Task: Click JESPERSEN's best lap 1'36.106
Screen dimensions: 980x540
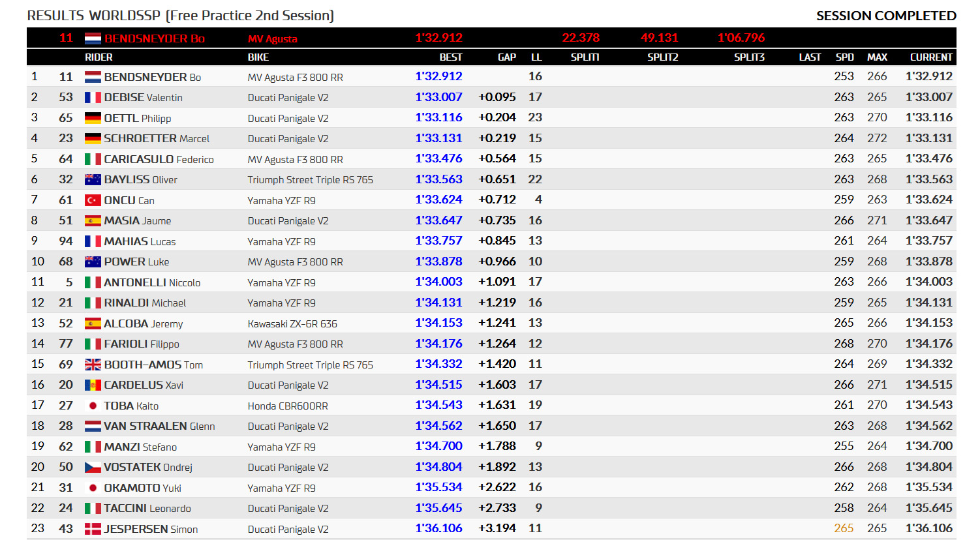Action: tap(438, 528)
